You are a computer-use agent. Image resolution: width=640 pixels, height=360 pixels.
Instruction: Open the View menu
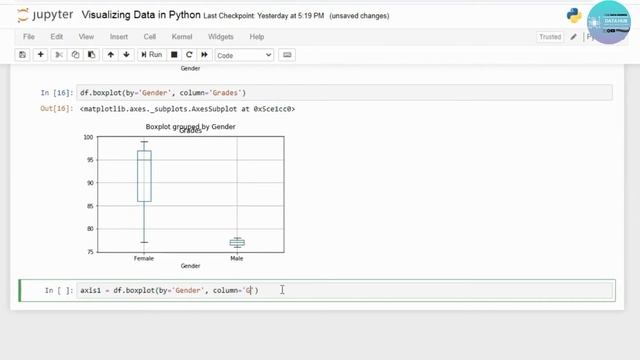[86, 37]
